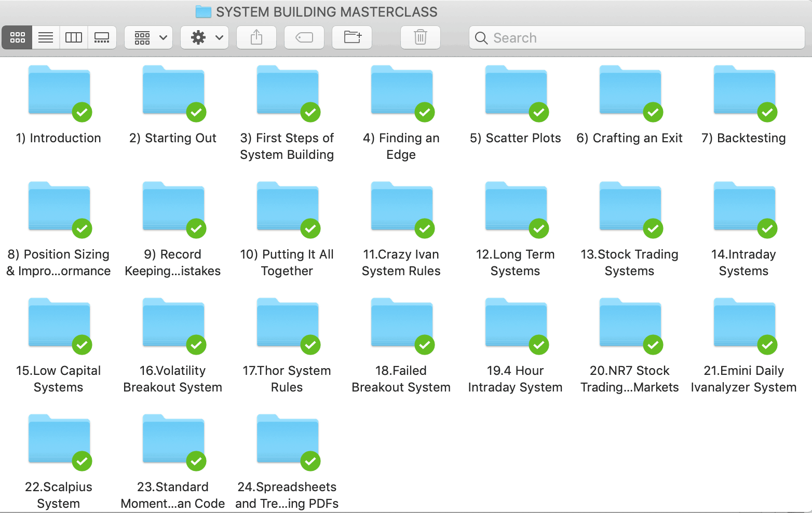Click the folder proxy icon in title bar
This screenshot has height=513, width=812.
click(x=203, y=12)
